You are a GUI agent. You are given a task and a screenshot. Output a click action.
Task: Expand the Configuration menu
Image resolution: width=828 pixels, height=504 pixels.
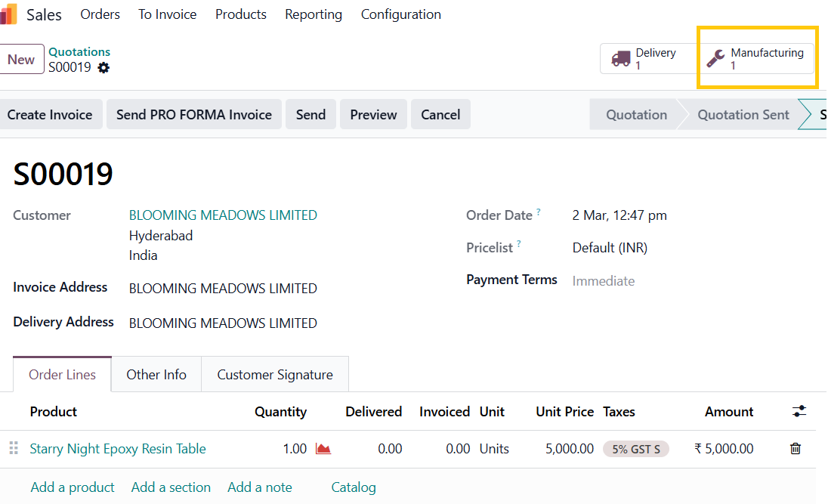400,14
